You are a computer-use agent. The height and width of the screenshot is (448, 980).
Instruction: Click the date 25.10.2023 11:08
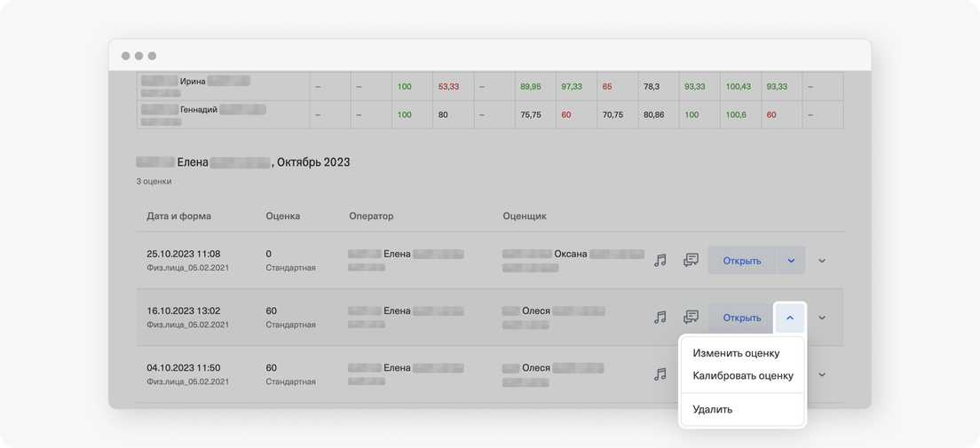tap(184, 255)
